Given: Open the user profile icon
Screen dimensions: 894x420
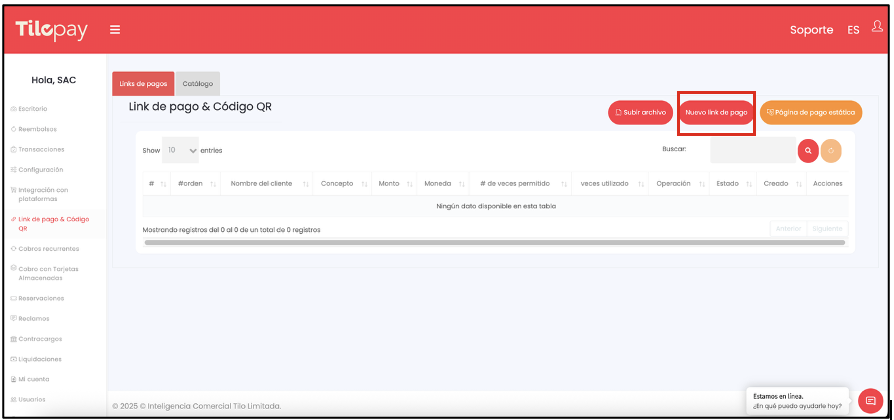Looking at the screenshot, I should pyautogui.click(x=877, y=27).
